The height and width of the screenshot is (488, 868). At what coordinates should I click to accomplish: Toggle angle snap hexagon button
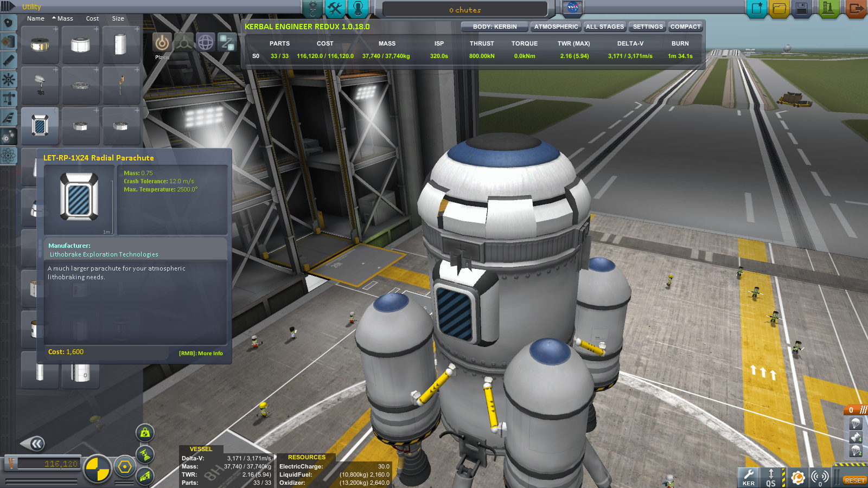tap(125, 467)
